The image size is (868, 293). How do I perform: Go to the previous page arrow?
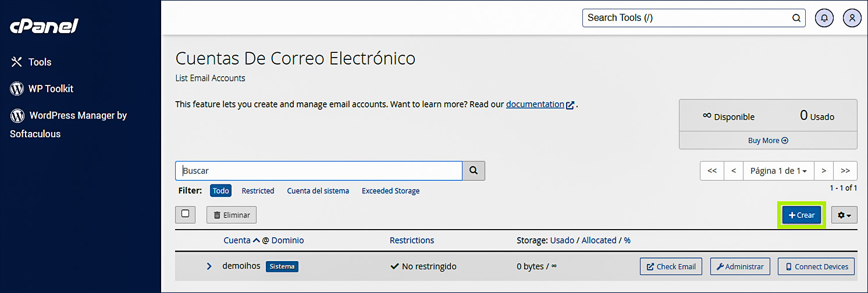(x=734, y=171)
